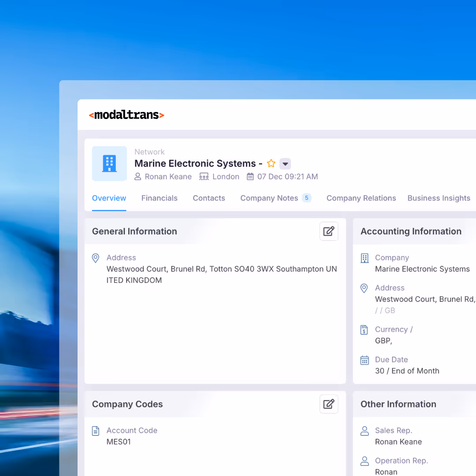Viewport: 476px width, 476px height.
Task: Click Marine Electronic Systems under Accounting Company
Action: pyautogui.click(x=422, y=269)
